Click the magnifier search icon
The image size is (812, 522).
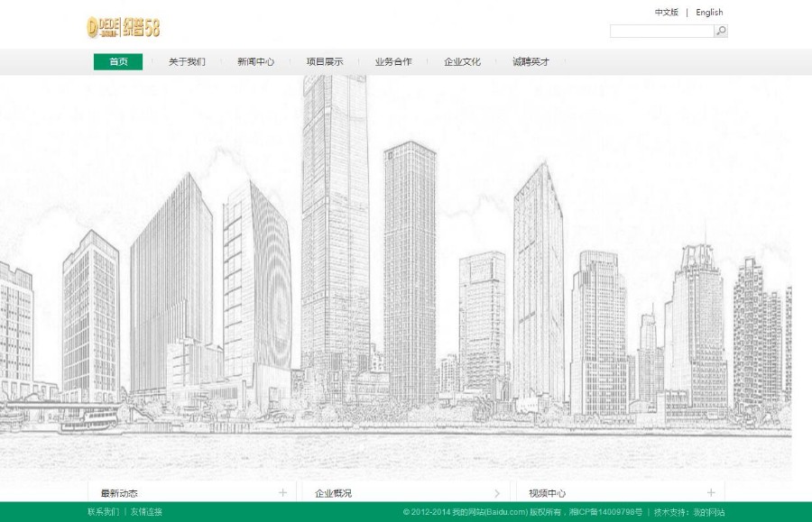(x=721, y=31)
